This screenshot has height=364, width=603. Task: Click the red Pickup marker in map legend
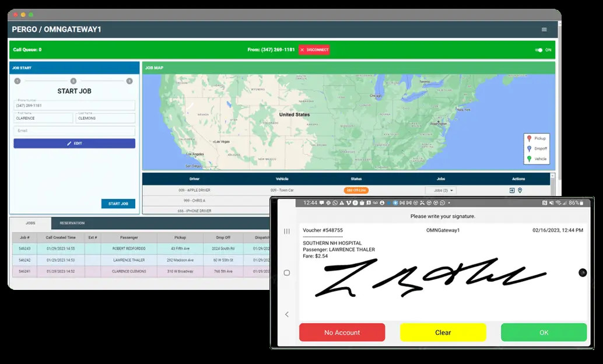(529, 138)
